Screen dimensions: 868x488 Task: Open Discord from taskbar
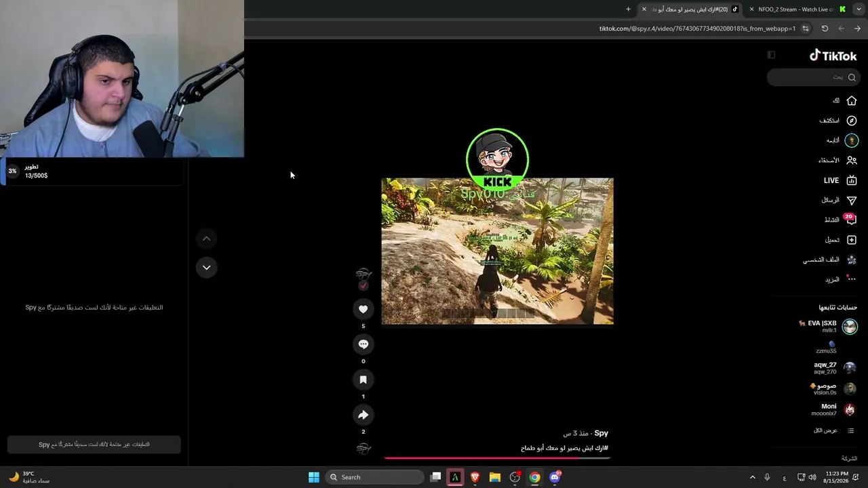(x=555, y=477)
